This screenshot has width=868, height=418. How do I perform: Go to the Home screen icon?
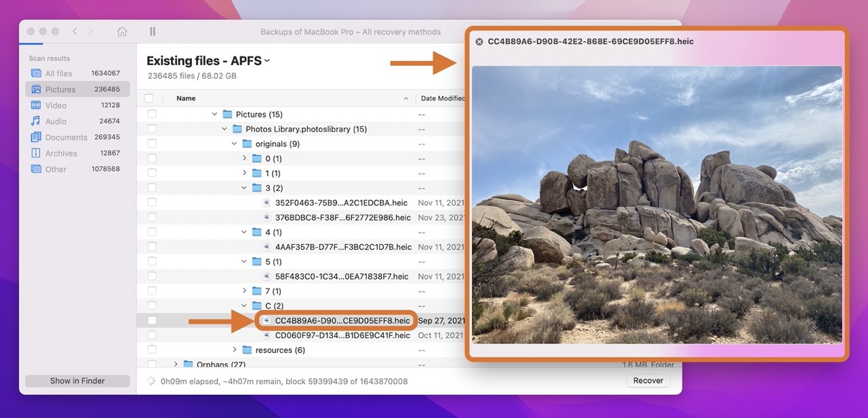122,32
